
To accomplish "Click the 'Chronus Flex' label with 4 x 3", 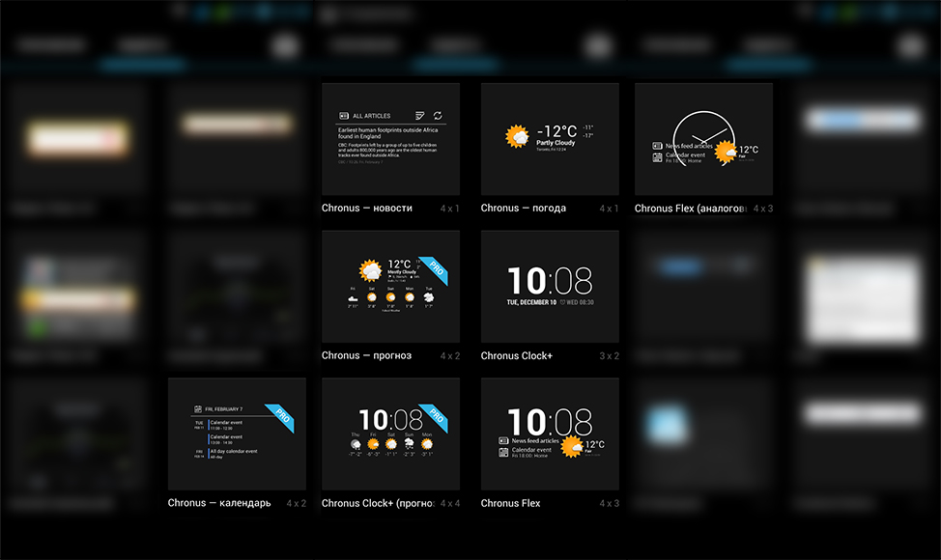I will (511, 503).
